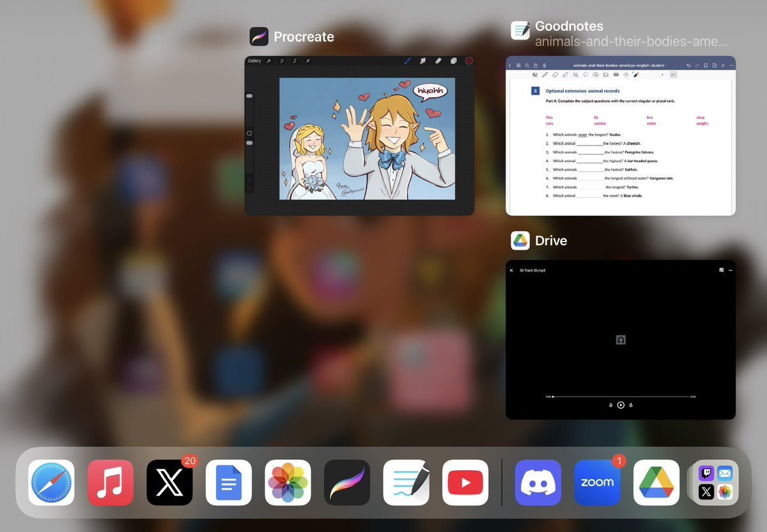Tap Goodnotes microphone record icon
The height and width of the screenshot is (532, 767).
545,65
